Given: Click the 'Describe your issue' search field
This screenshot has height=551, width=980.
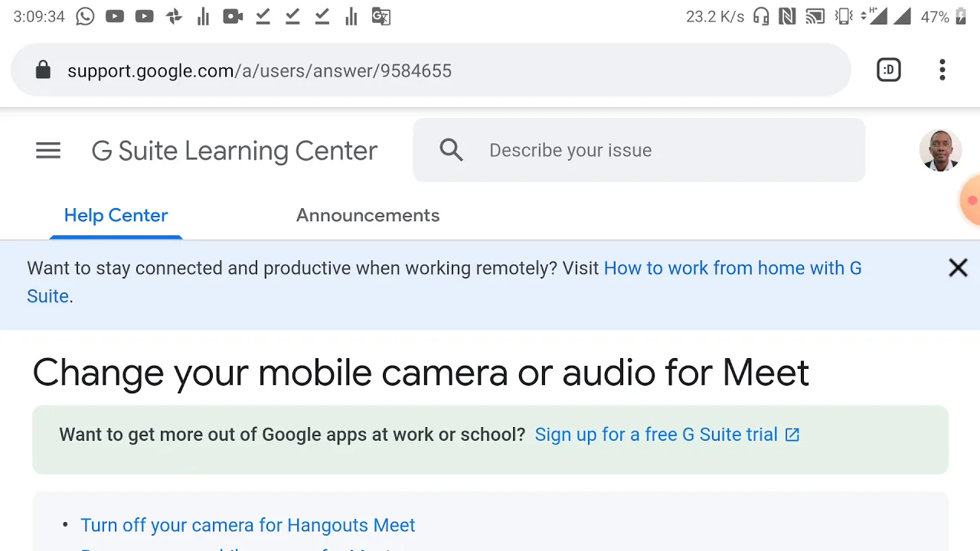Looking at the screenshot, I should coord(639,150).
